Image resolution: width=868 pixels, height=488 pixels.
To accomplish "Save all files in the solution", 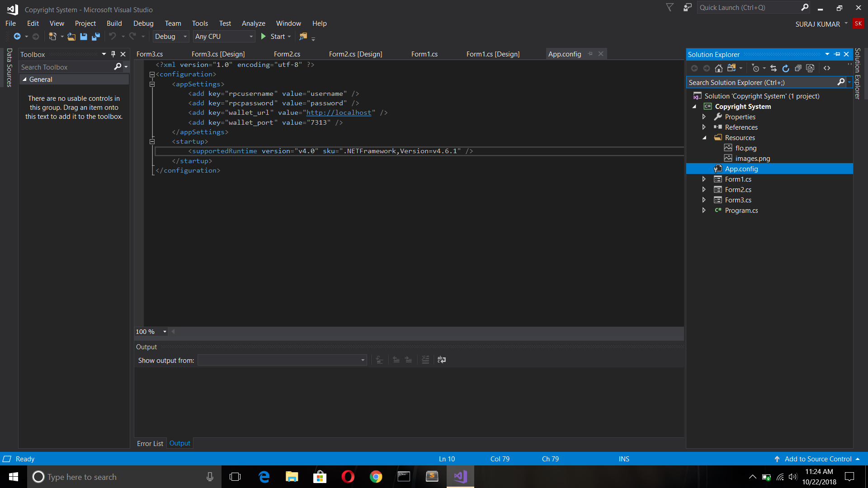I will coord(95,37).
